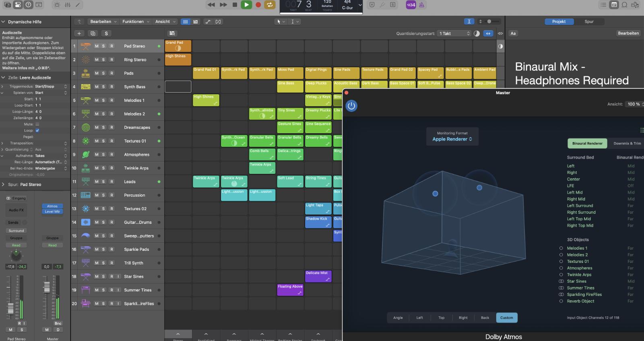Screen dimensions: 644x341
Task: Show the Tracks area view button
Action: 195,22
